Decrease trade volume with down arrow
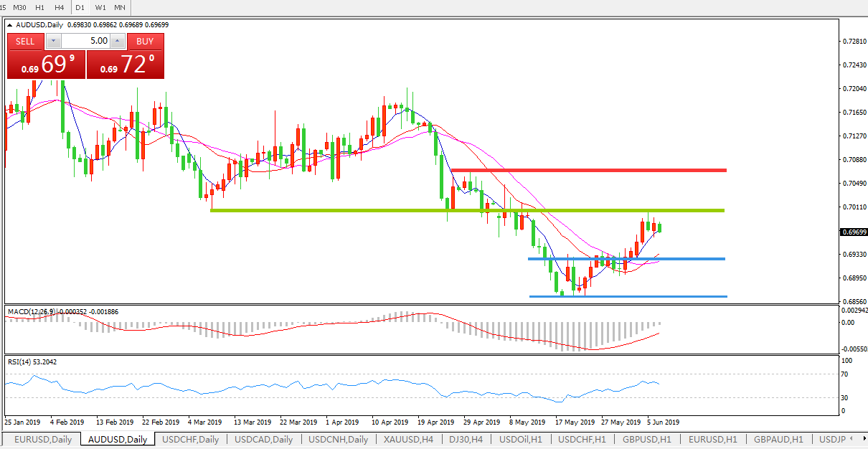The width and height of the screenshot is (868, 449). 52,42
